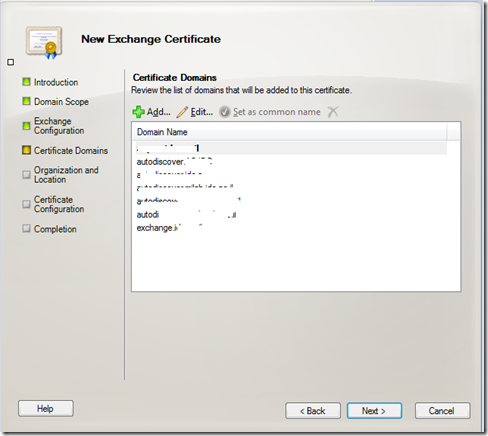This screenshot has width=488, height=436.
Task: Click the green plus Add icon
Action: 138,112
